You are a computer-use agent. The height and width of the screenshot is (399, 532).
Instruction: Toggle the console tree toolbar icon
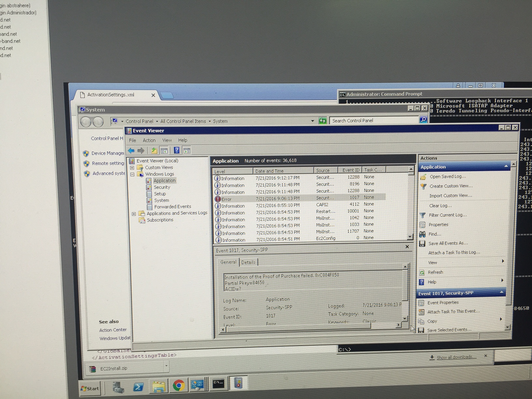point(164,151)
